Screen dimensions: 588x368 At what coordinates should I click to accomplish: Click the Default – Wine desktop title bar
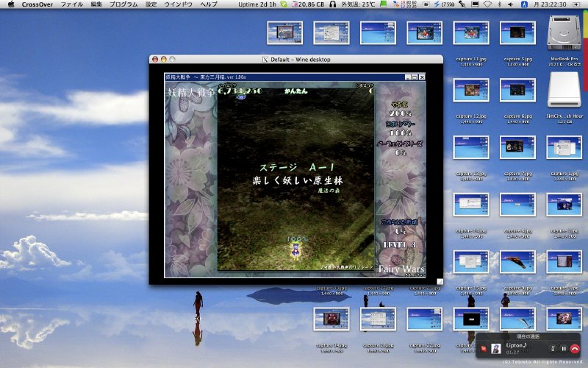pos(296,60)
